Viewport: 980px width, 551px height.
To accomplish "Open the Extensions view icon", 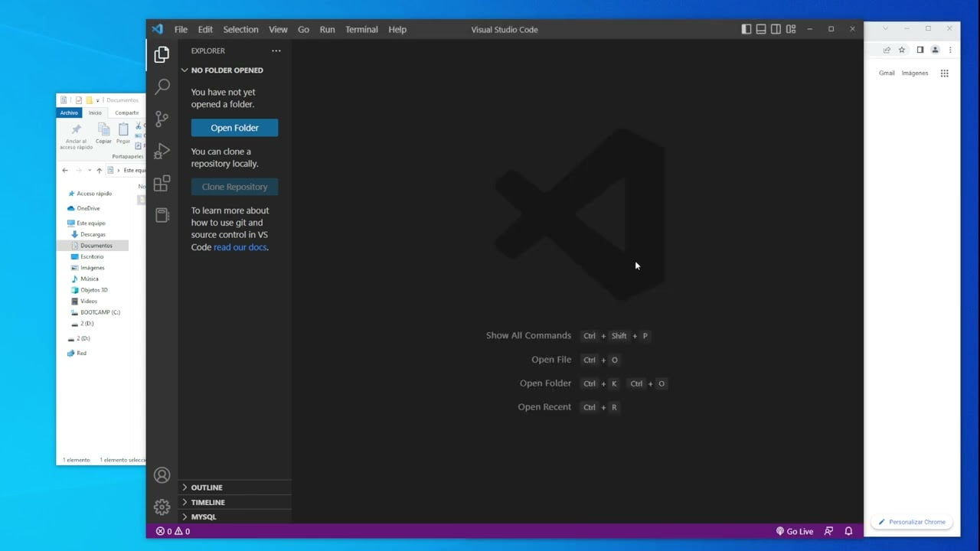I will point(162,183).
